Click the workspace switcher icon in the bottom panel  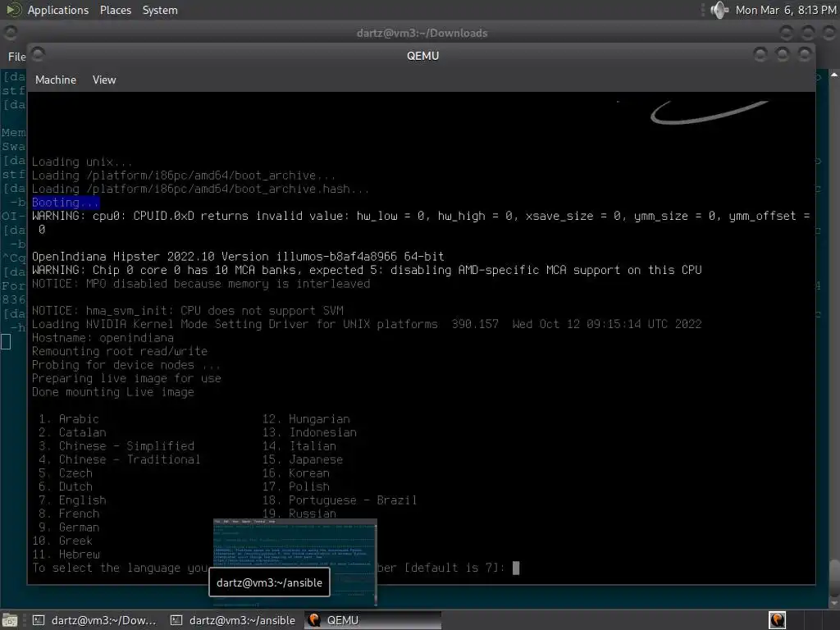coord(778,620)
